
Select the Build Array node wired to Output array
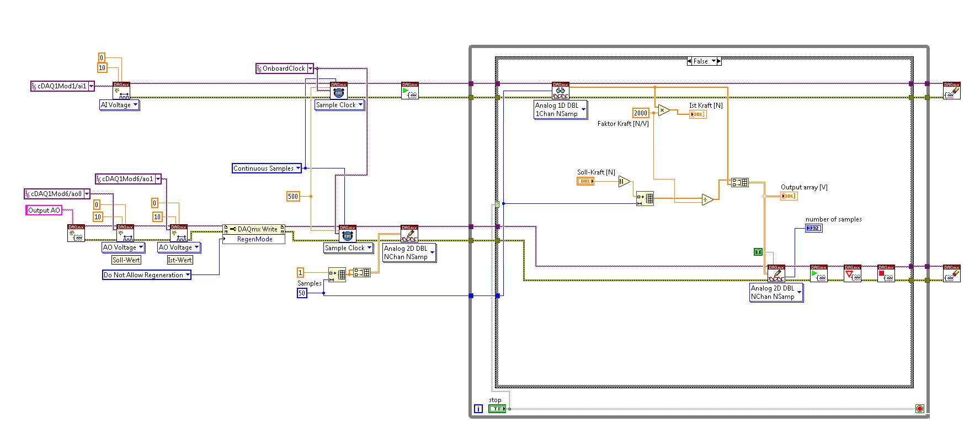pyautogui.click(x=740, y=182)
